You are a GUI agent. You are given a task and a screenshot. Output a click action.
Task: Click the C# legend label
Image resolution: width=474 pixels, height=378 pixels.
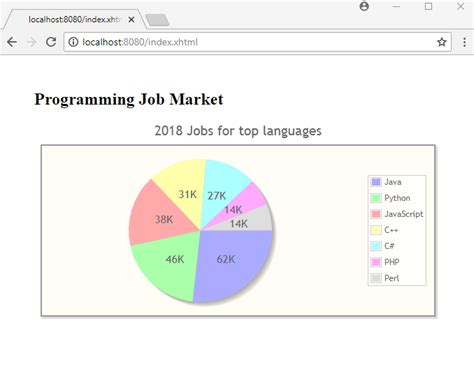pos(389,246)
